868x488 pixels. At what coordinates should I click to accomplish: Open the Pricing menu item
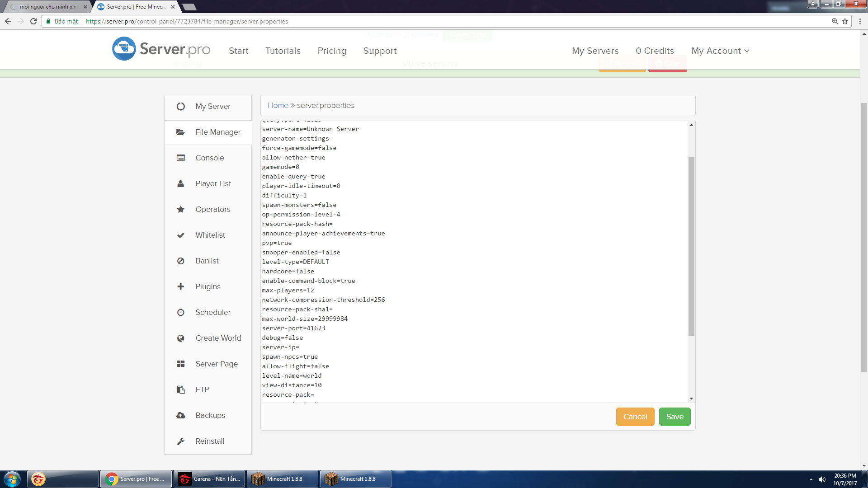331,51
